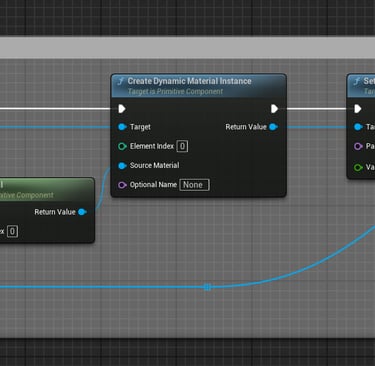This screenshot has height=366, width=375.
Task: Click the Source Material input pin
Action: coord(122,166)
